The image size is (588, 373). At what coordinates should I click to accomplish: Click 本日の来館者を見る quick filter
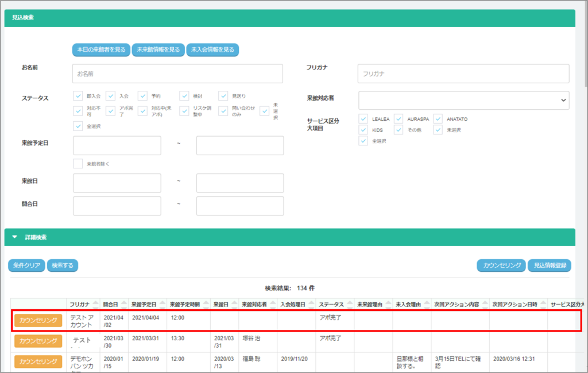tap(101, 50)
